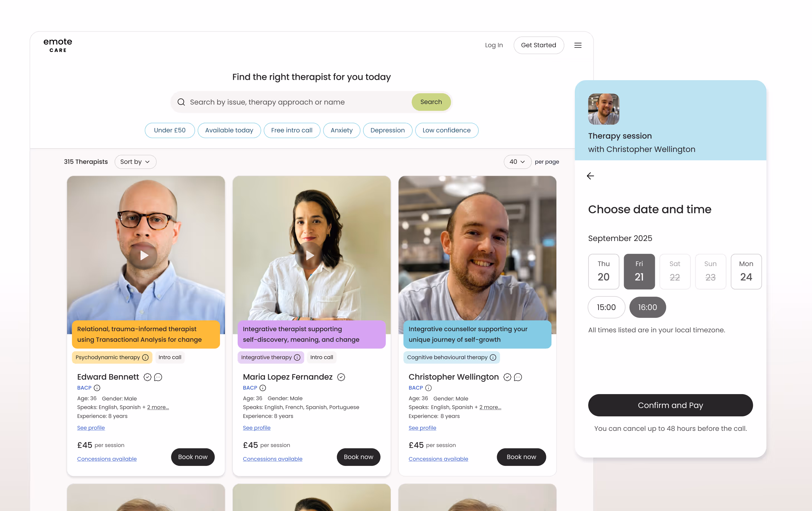Click the Confirm and Pay button
The height and width of the screenshot is (511, 812).
pos(670,405)
